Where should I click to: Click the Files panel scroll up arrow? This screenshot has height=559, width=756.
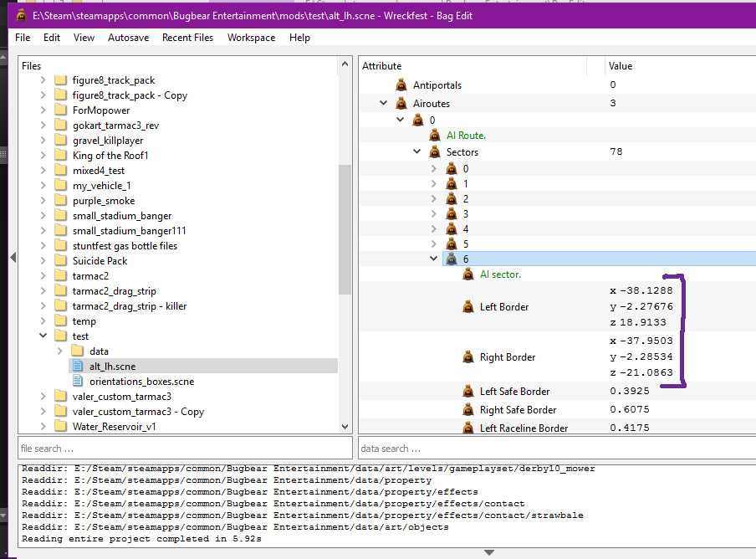pyautogui.click(x=345, y=64)
